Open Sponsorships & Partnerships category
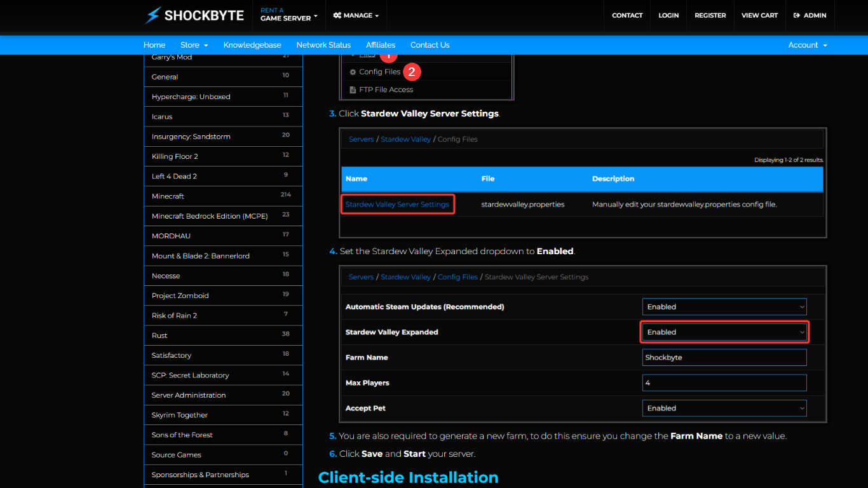Screen dimensions: 868x488 (223, 475)
